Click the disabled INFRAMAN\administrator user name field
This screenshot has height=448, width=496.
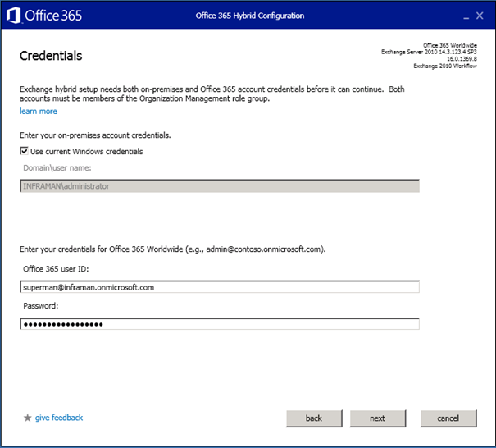[220, 186]
